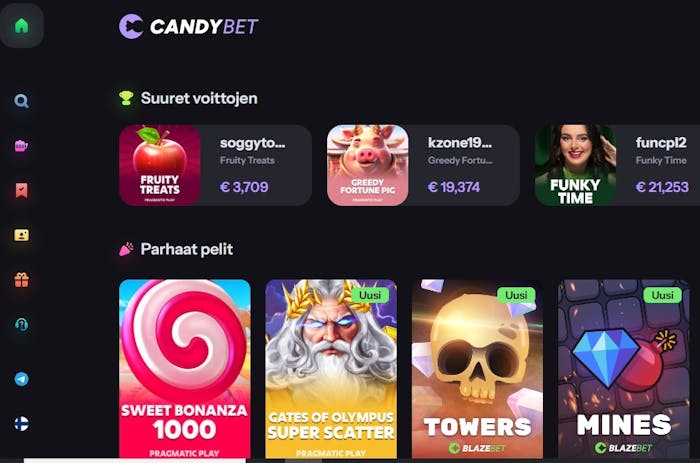Open the Greedy Fortune Pig winner card
Viewport: 700px width, 463px height.
(423, 165)
